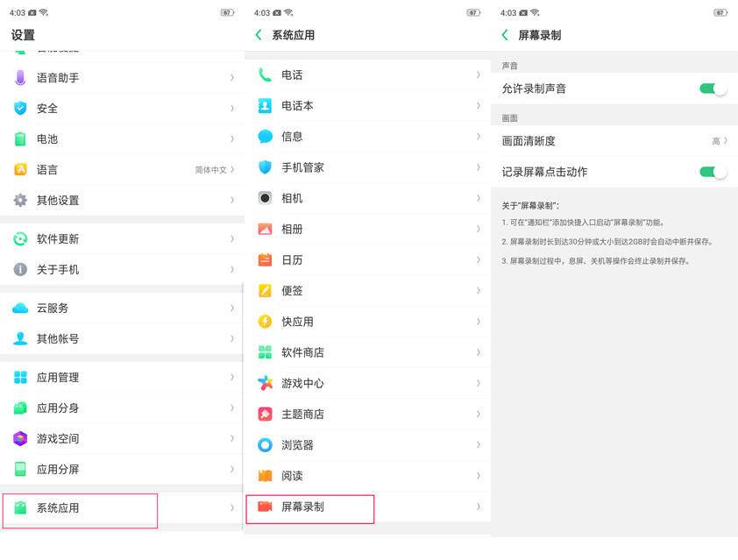Screen dimensions: 738x560
Task: Tap the orange language icon
Action: click(20, 169)
